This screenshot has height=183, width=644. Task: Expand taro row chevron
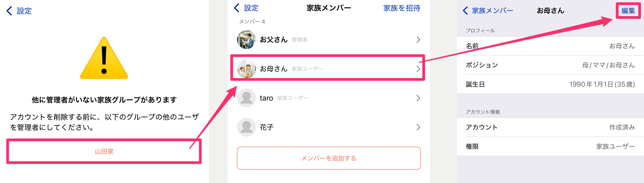tap(418, 98)
